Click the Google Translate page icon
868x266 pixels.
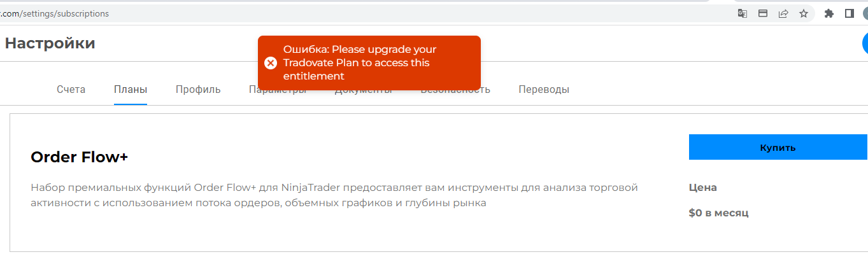pos(743,13)
